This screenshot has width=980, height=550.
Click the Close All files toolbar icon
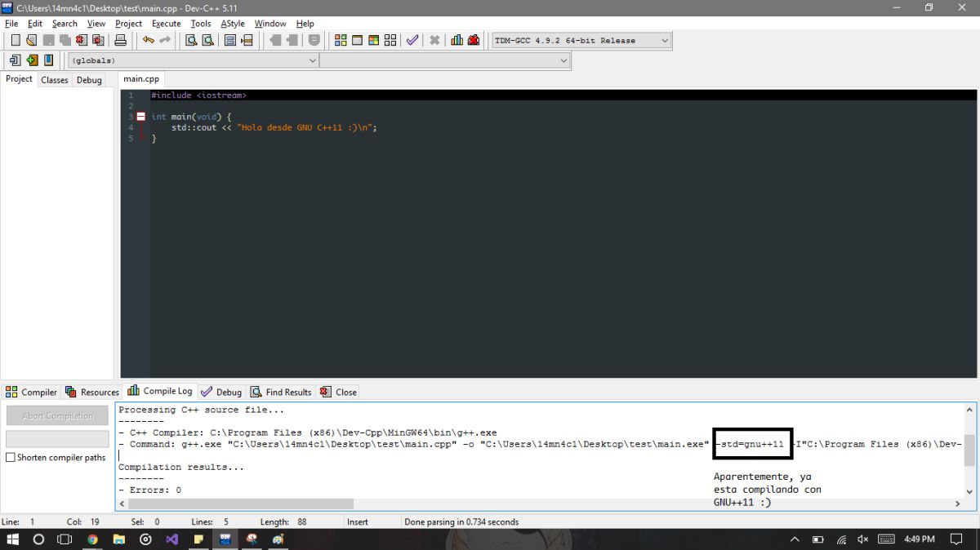[x=98, y=40]
